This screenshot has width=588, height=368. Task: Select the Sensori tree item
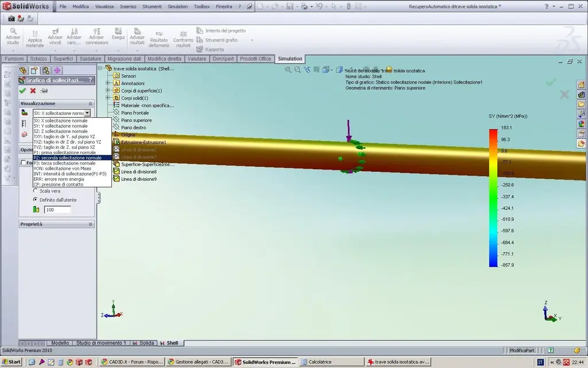128,76
